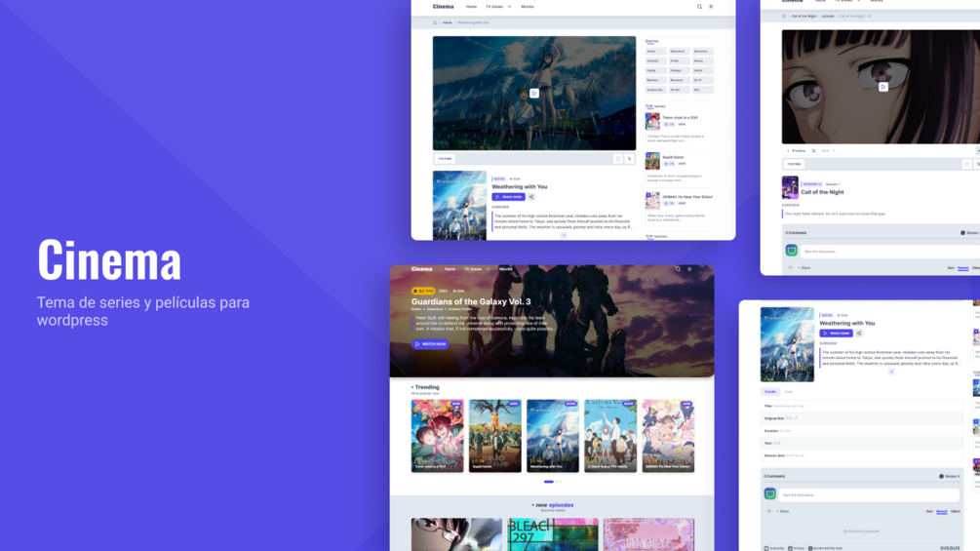Click fullscreen icon in Call of the Night player bar
Image resolution: width=980 pixels, height=551 pixels.
point(967,164)
